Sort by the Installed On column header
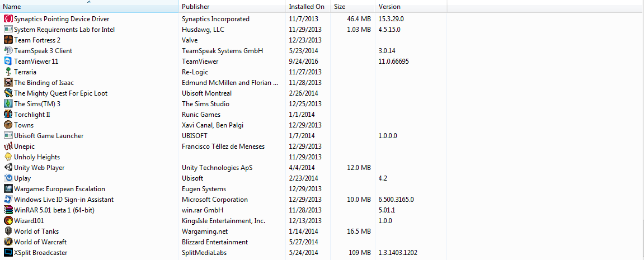The image size is (644, 260). click(x=308, y=7)
